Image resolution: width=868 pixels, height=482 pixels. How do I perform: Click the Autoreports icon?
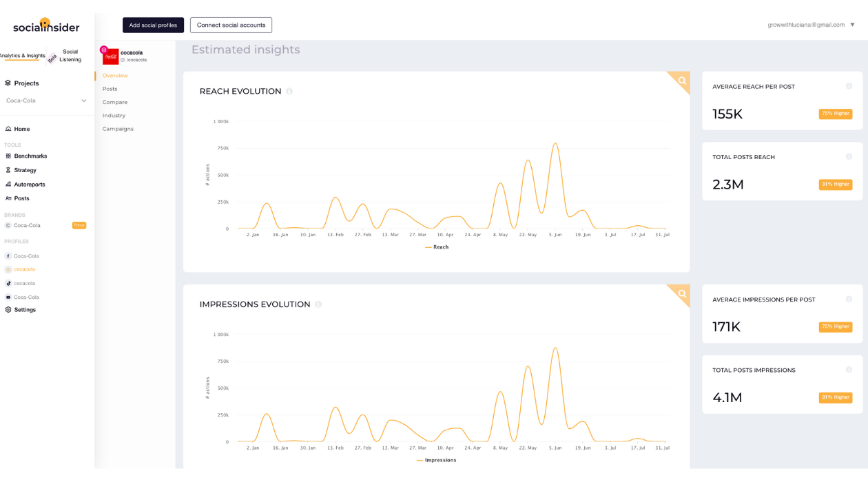(8, 185)
